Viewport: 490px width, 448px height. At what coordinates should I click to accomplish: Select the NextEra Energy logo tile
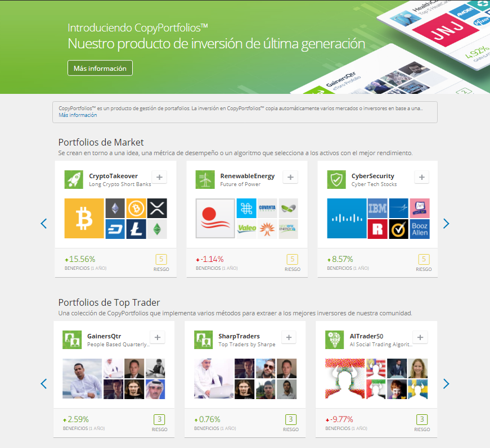point(288,229)
